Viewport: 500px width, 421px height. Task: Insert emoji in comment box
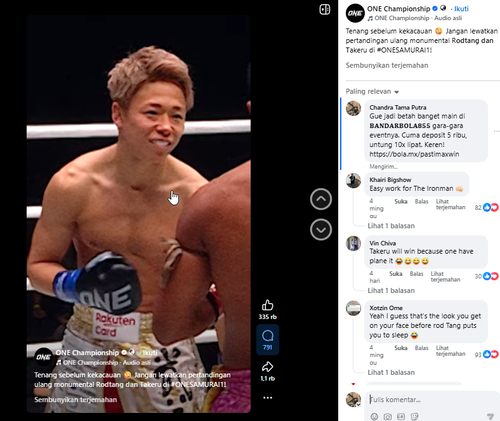click(374, 416)
